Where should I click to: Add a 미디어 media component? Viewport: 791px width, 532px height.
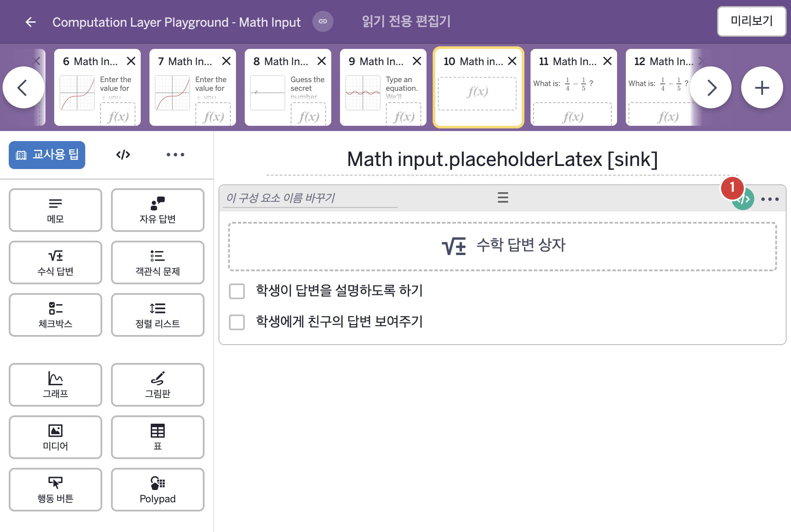click(56, 437)
